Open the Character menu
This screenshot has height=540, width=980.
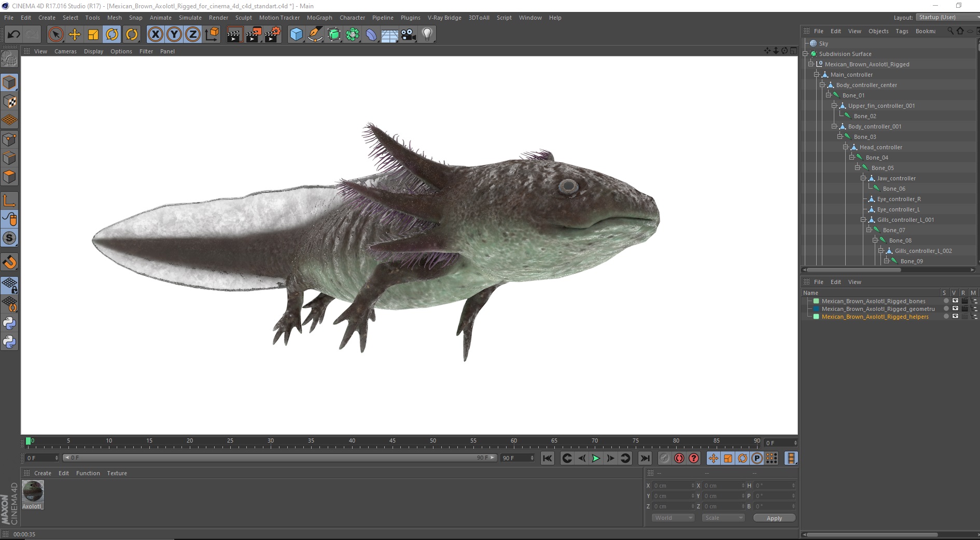pos(352,18)
